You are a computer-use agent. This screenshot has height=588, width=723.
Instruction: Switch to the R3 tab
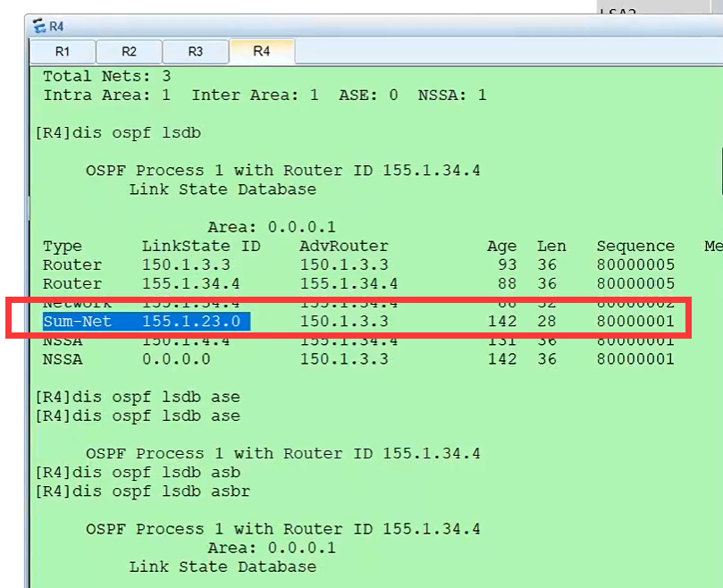tap(195, 51)
